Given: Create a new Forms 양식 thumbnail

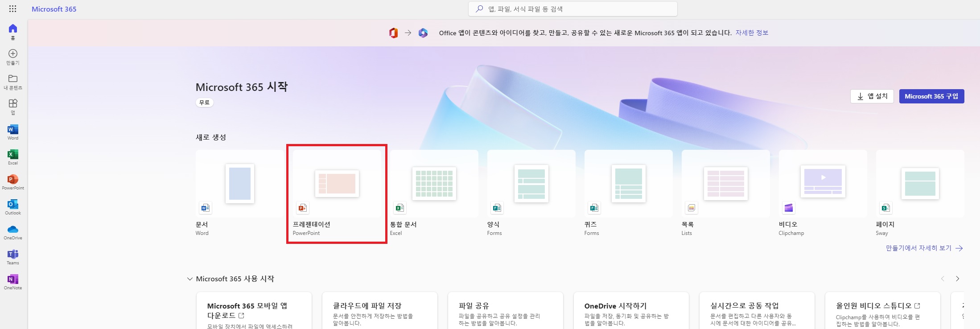Looking at the screenshot, I should (x=531, y=184).
